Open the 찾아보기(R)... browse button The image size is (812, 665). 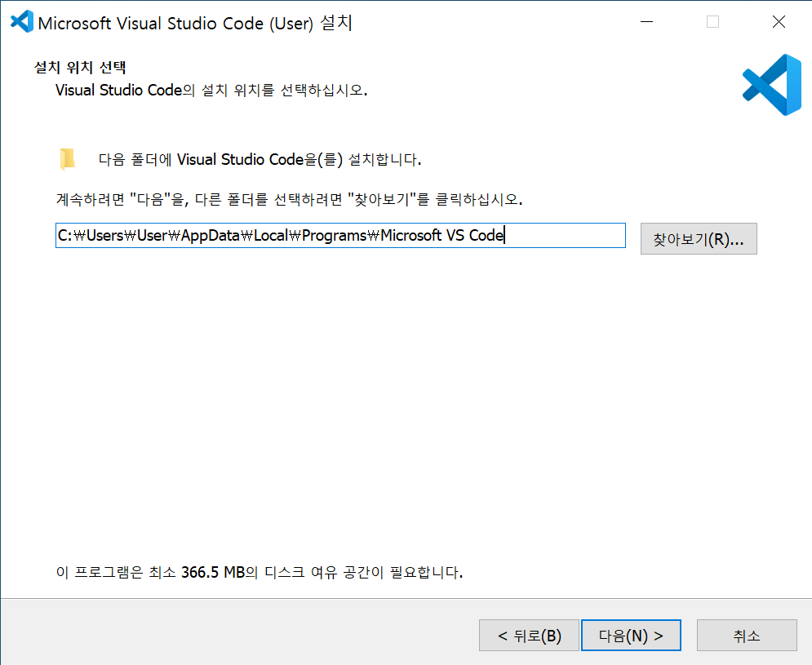pos(699,239)
